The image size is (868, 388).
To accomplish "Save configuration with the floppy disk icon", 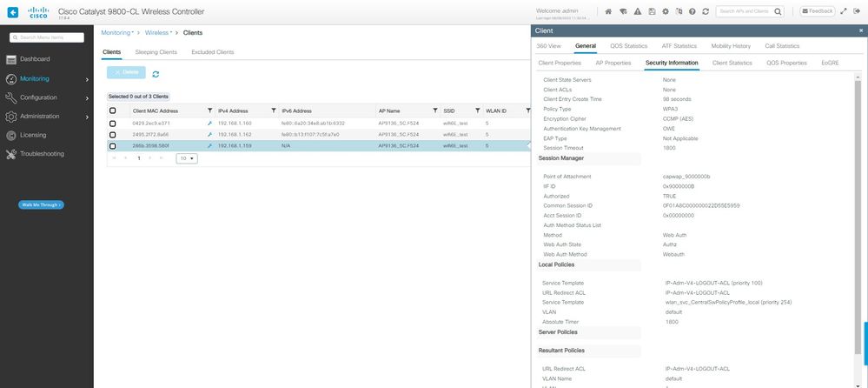I will (653, 11).
